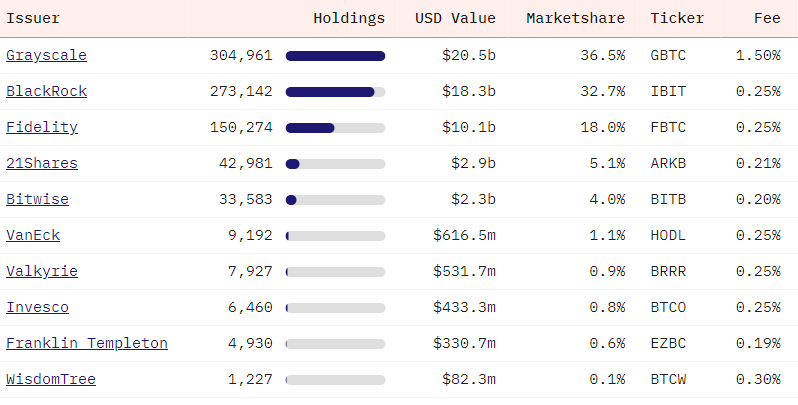Open the Invesco link
The height and width of the screenshot is (405, 798).
pyautogui.click(x=37, y=307)
